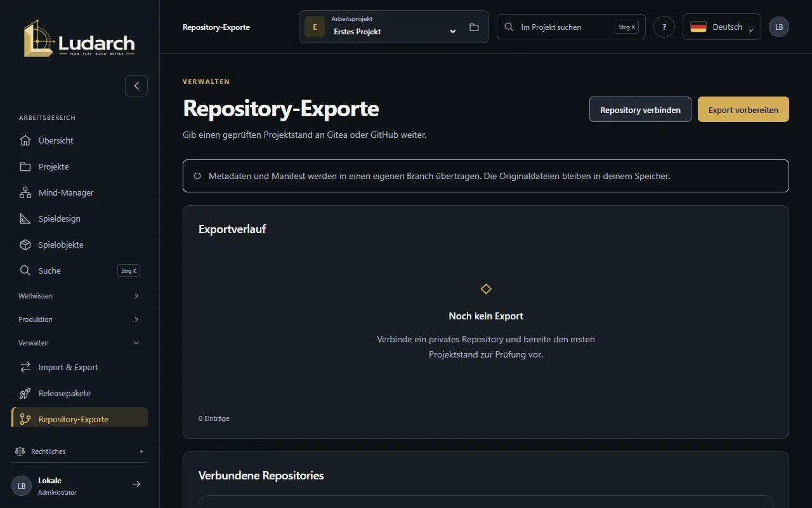Click the Releasepakete rocket icon

(25, 393)
